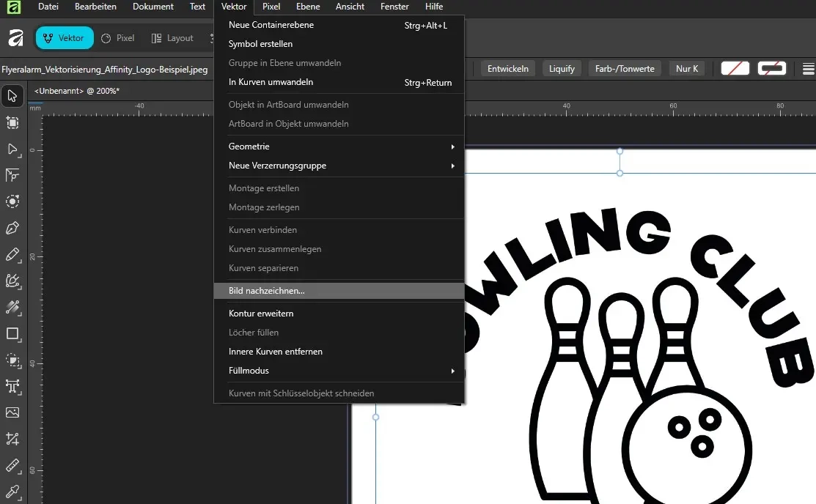Select the Pencil tool
Image resolution: width=816 pixels, height=504 pixels.
(12, 254)
